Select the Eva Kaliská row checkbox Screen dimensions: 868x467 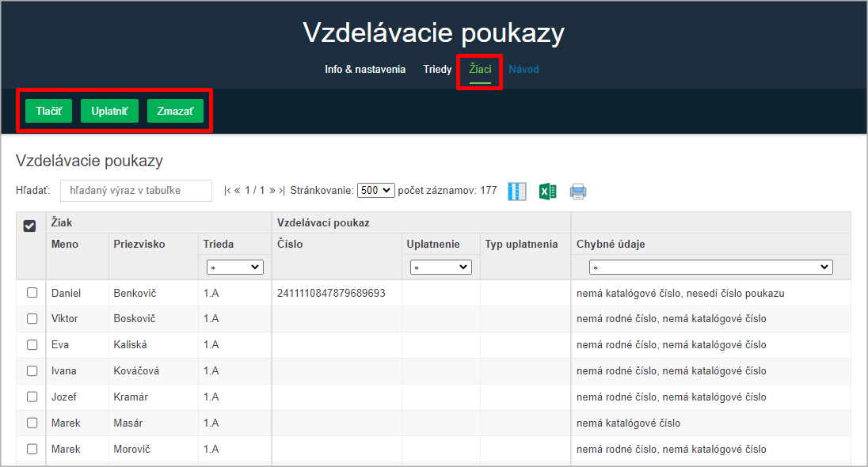(x=32, y=345)
